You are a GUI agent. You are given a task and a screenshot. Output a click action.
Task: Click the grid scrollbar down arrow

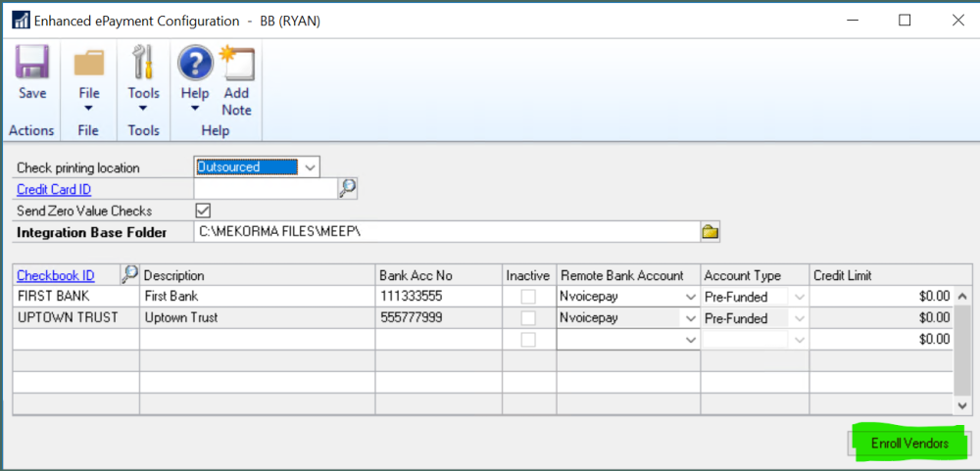963,405
